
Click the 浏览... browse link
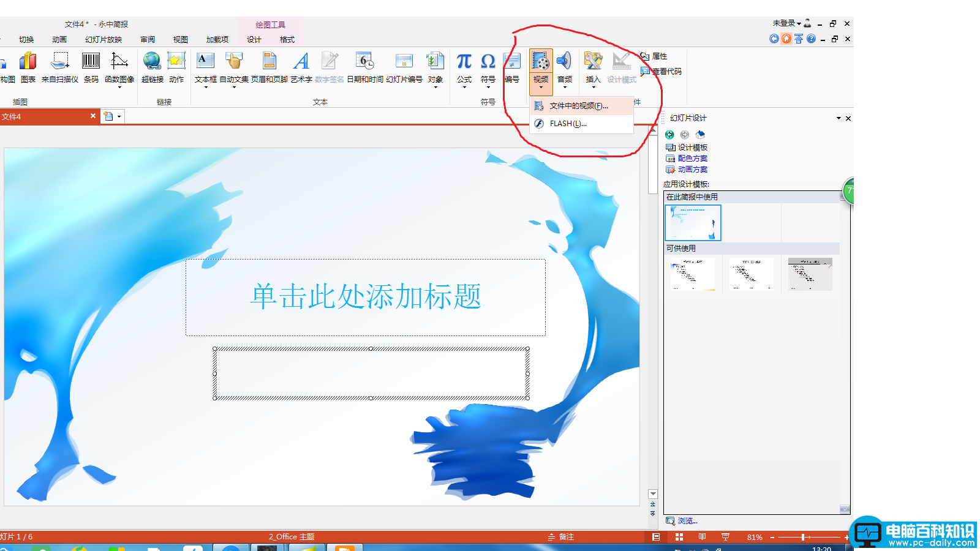[687, 521]
